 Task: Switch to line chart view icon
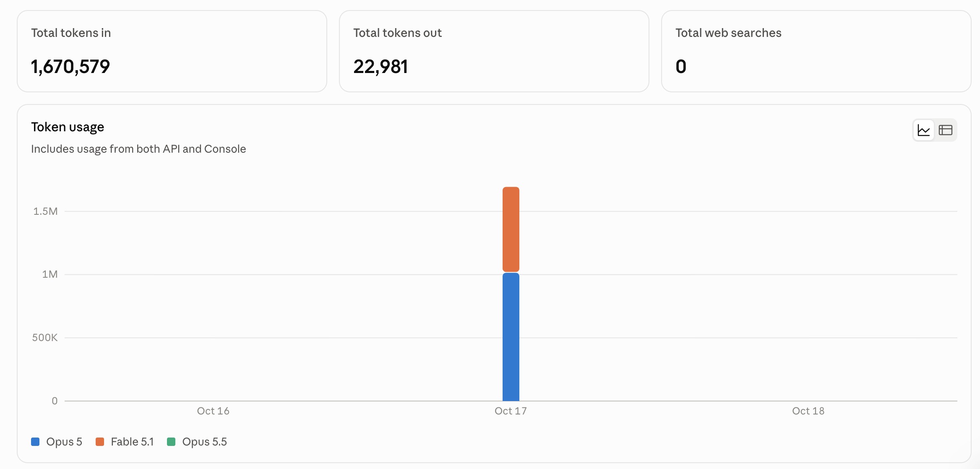(923, 130)
